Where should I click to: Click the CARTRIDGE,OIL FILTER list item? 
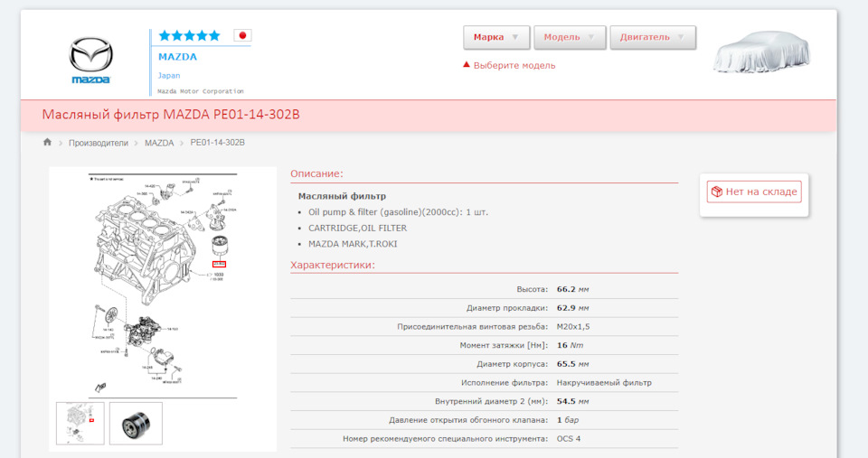(358, 228)
